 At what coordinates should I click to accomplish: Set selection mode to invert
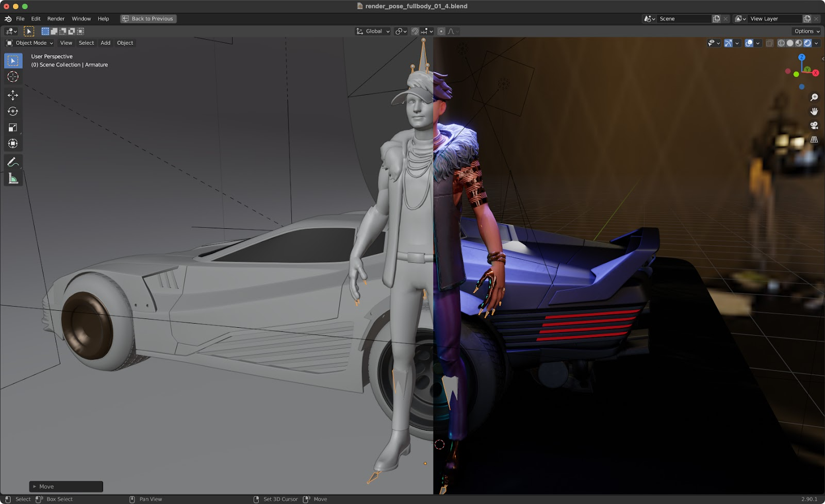[72, 31]
